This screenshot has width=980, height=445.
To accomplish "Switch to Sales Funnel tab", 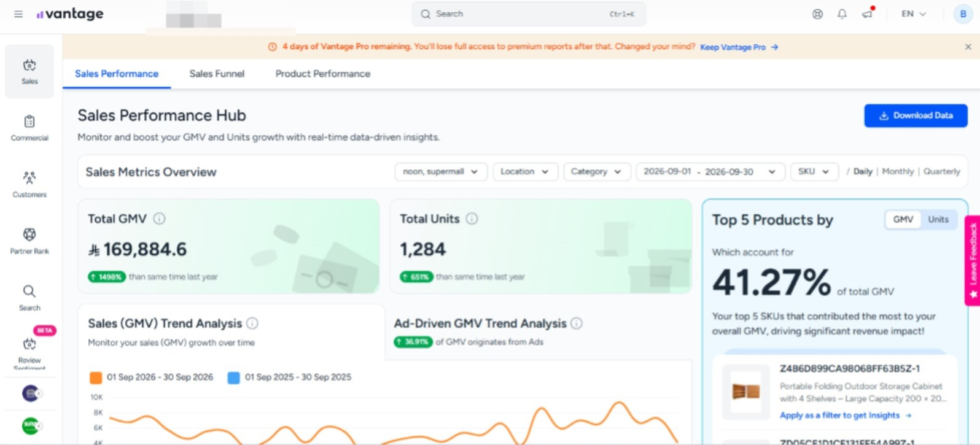I will [x=217, y=74].
